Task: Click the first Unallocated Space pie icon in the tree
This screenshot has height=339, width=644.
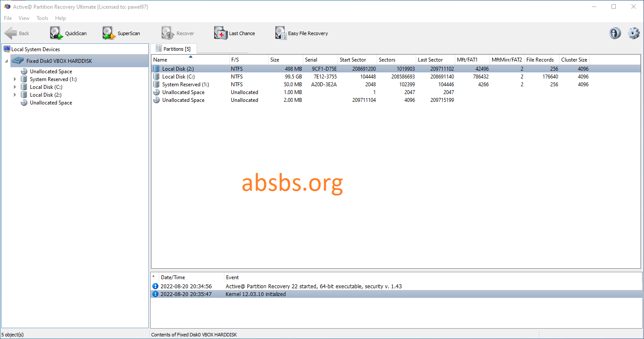Action: [x=24, y=72]
